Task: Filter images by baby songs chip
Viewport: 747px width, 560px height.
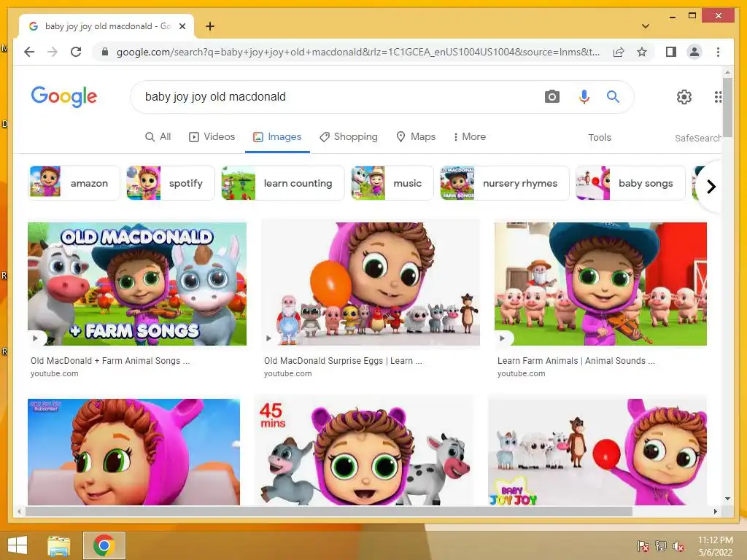Action: pyautogui.click(x=630, y=183)
